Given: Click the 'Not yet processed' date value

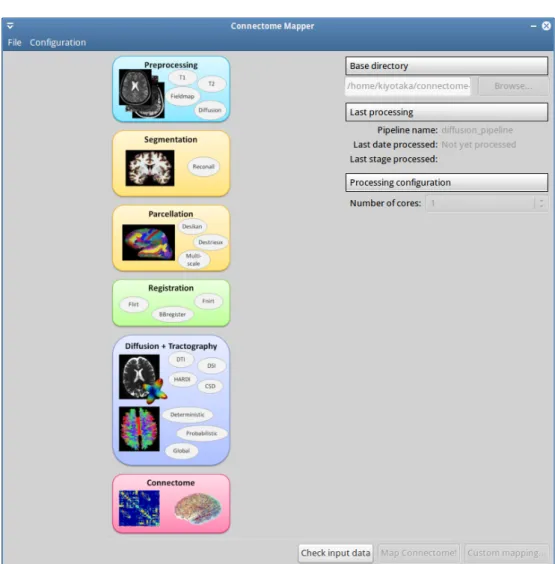Looking at the screenshot, I should tap(479, 145).
